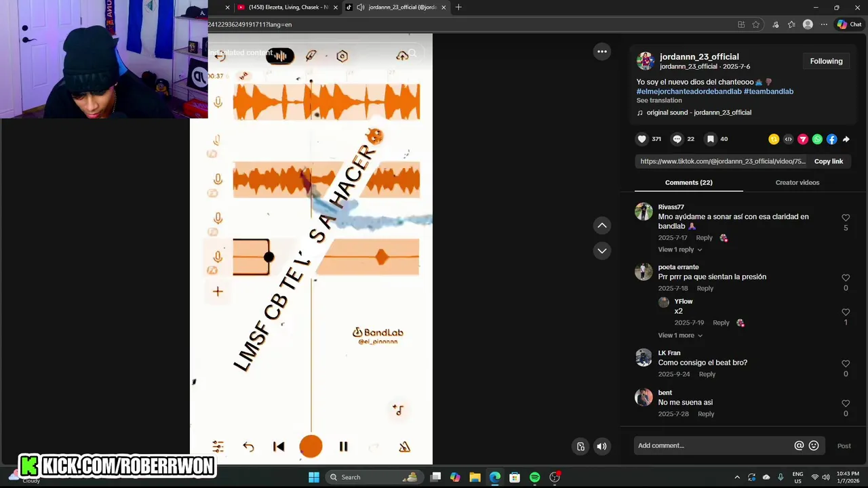The width and height of the screenshot is (868, 488).
Task: Share the video to WhatsApp
Action: [x=817, y=139]
